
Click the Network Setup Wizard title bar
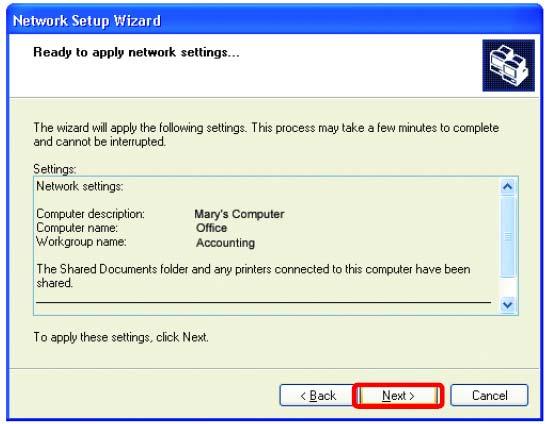click(x=274, y=20)
